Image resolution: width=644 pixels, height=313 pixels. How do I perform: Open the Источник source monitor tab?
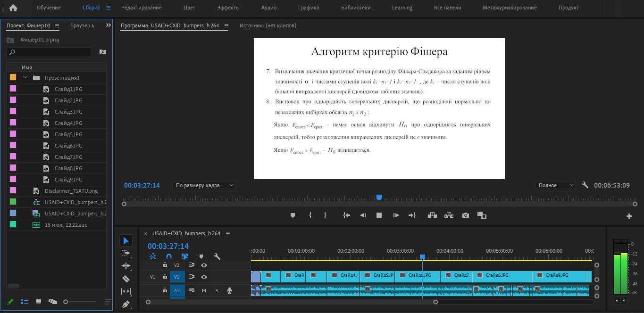268,25
